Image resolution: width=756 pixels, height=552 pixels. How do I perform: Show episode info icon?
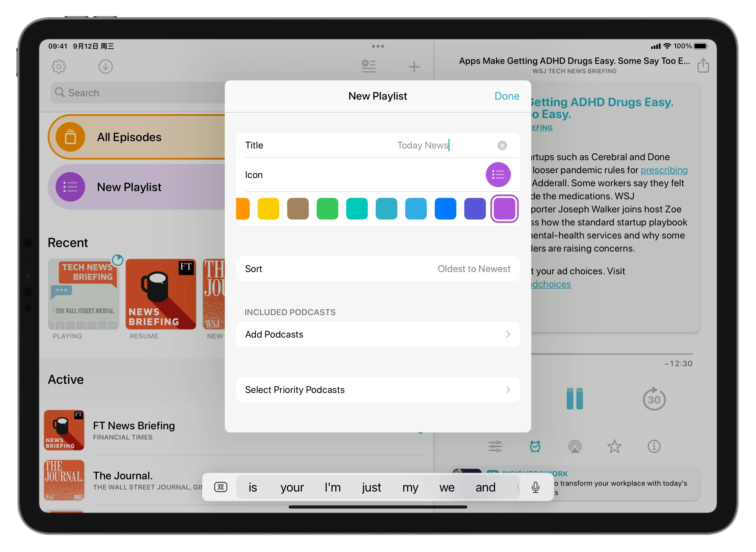click(x=654, y=446)
